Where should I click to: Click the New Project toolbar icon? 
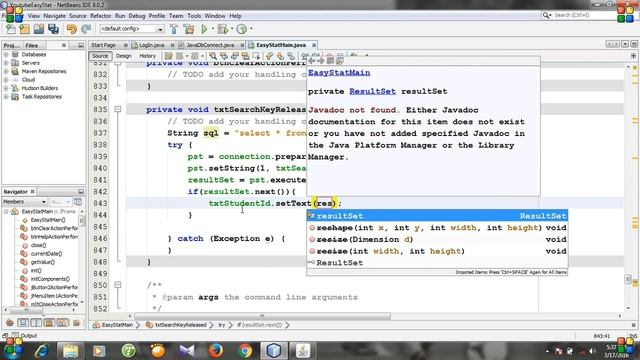(x=24, y=29)
